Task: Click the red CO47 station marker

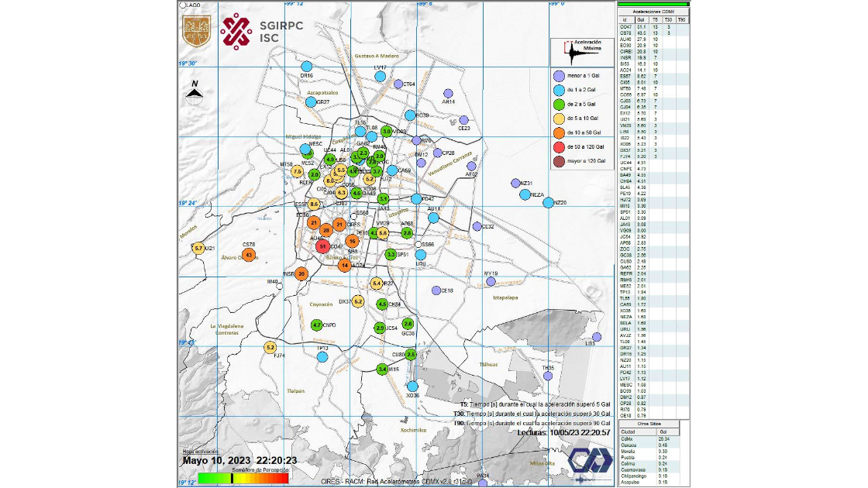Action: click(x=324, y=246)
